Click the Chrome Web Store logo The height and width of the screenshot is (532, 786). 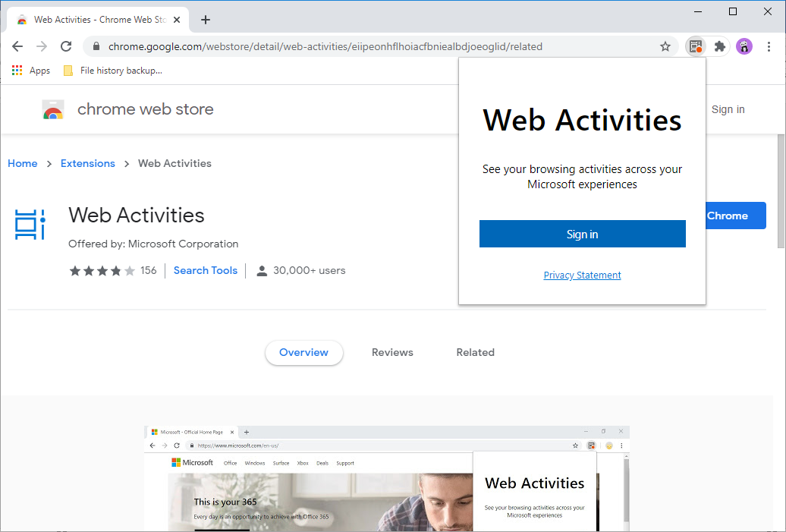[x=53, y=110]
